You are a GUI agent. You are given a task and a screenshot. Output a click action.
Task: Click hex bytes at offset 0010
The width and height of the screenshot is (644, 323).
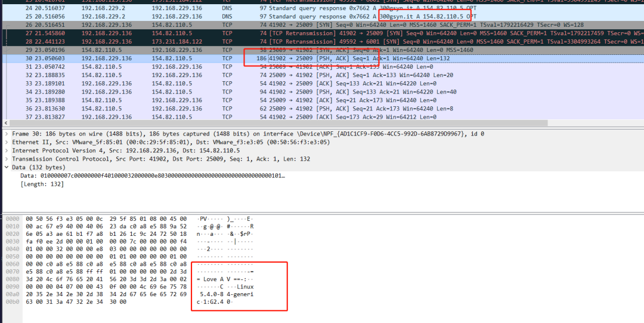pos(106,226)
